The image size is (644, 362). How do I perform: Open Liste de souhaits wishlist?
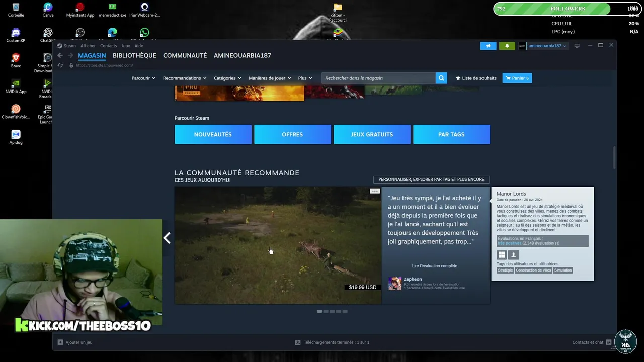point(476,78)
